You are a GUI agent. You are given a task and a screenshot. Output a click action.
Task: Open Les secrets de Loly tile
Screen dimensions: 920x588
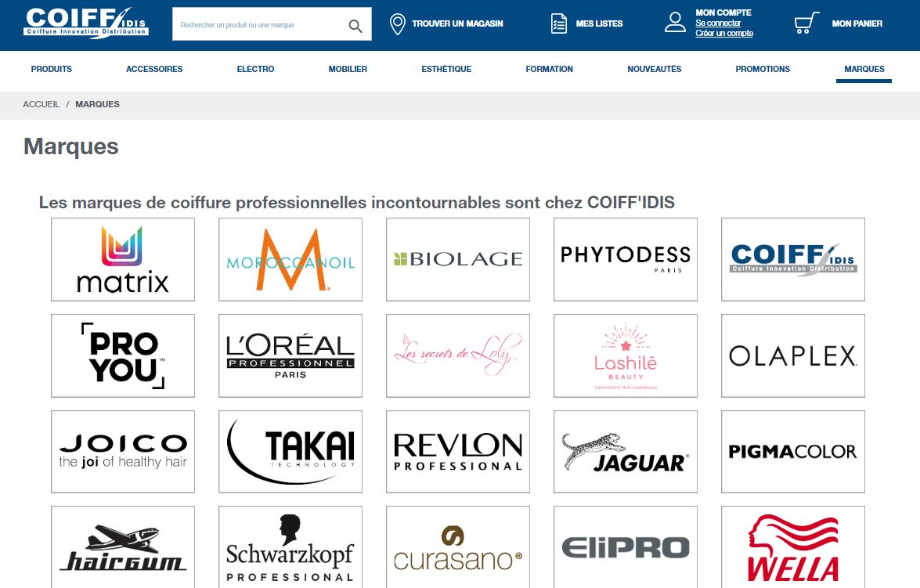point(458,355)
